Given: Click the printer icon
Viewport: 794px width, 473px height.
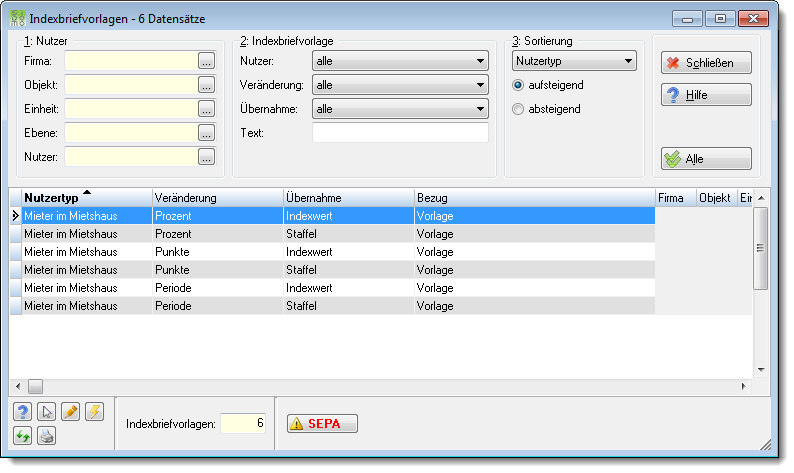Looking at the screenshot, I should point(46,436).
